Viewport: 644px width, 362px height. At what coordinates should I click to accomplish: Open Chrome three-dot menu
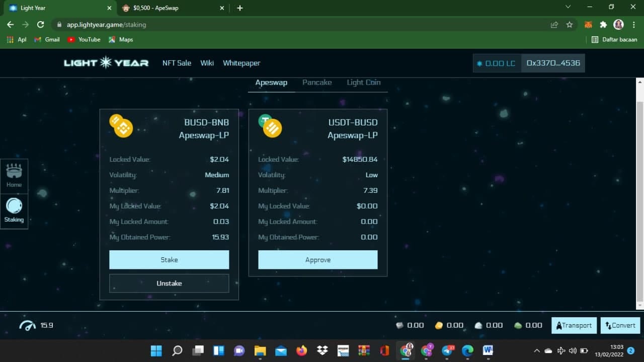(x=634, y=24)
